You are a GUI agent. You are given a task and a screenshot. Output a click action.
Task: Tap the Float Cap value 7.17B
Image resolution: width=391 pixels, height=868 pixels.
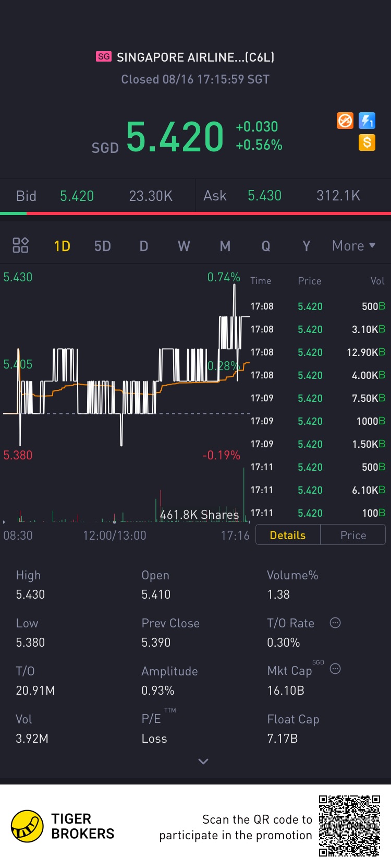pos(283,739)
